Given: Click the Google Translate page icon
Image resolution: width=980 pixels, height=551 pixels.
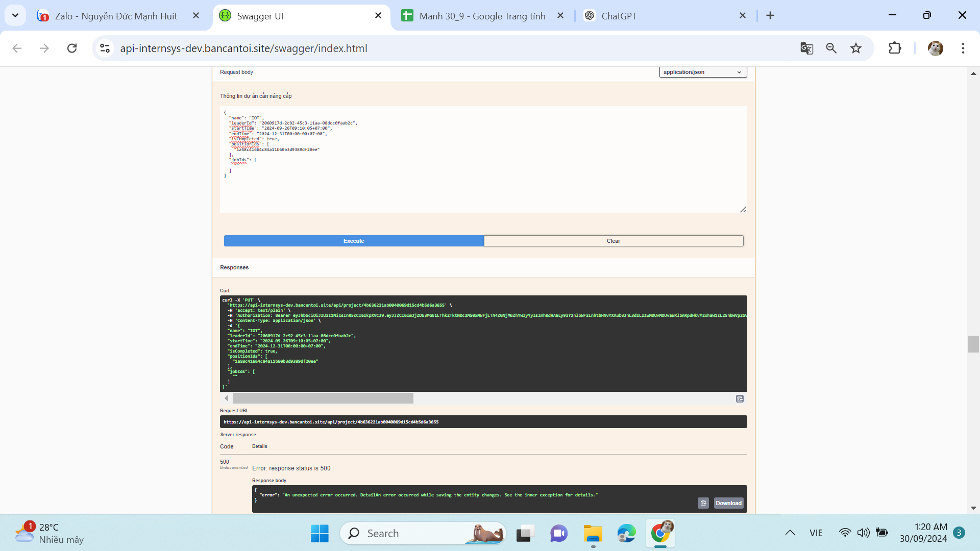Looking at the screenshot, I should tap(806, 48).
